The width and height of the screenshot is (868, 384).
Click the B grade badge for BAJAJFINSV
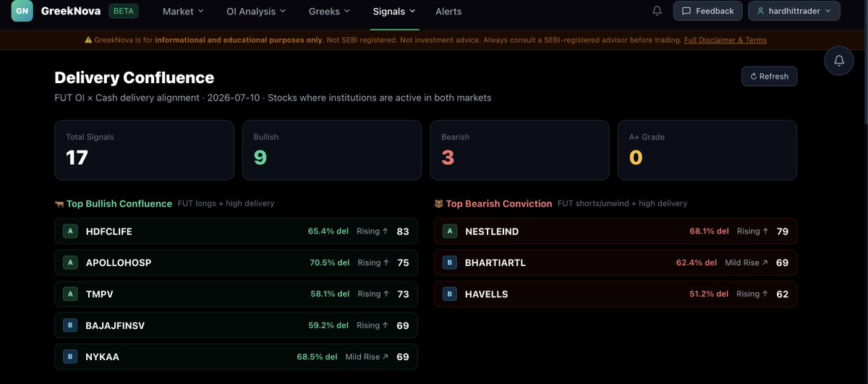click(70, 325)
